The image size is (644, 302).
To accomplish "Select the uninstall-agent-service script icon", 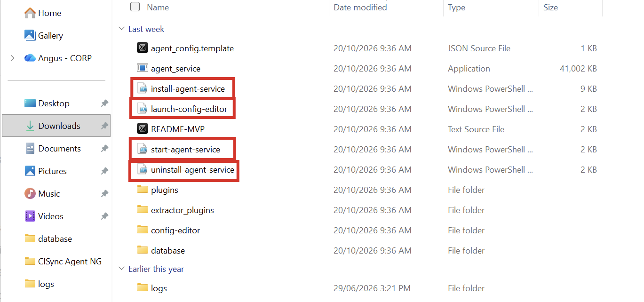I will click(x=143, y=169).
